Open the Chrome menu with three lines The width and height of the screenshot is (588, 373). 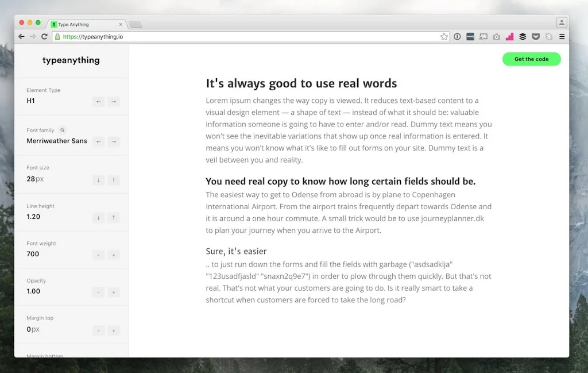pyautogui.click(x=562, y=36)
